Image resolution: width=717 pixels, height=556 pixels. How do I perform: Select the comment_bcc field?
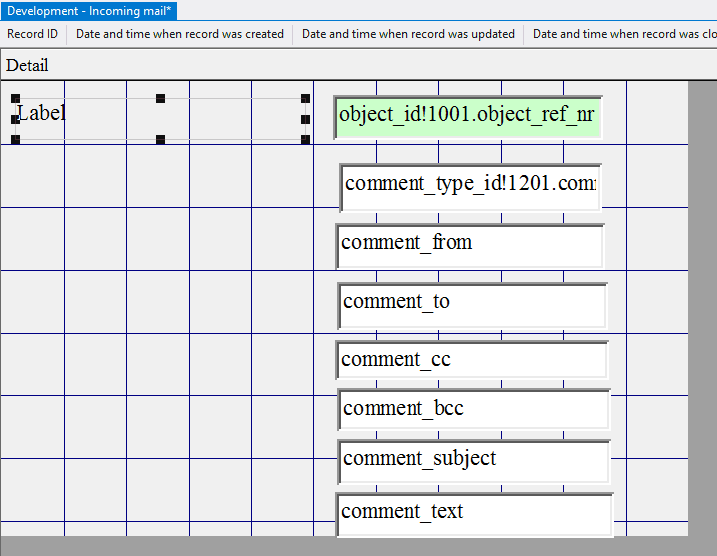coord(474,410)
